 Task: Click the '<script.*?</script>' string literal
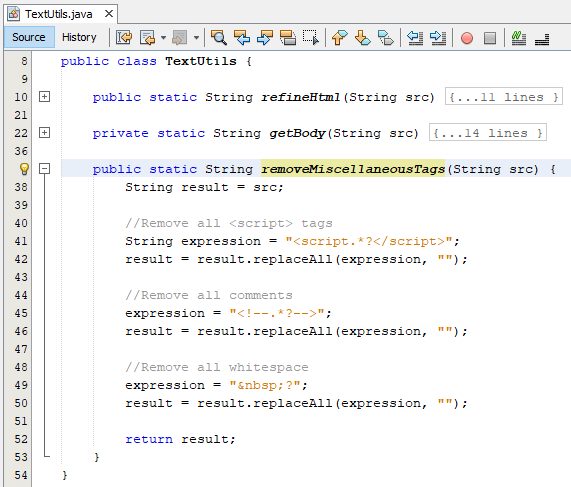369,241
